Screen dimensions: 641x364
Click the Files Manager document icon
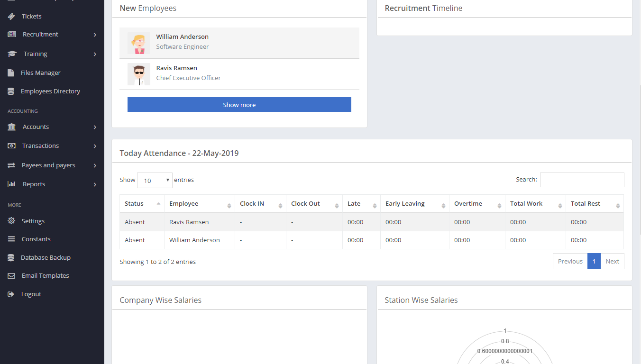click(x=11, y=73)
